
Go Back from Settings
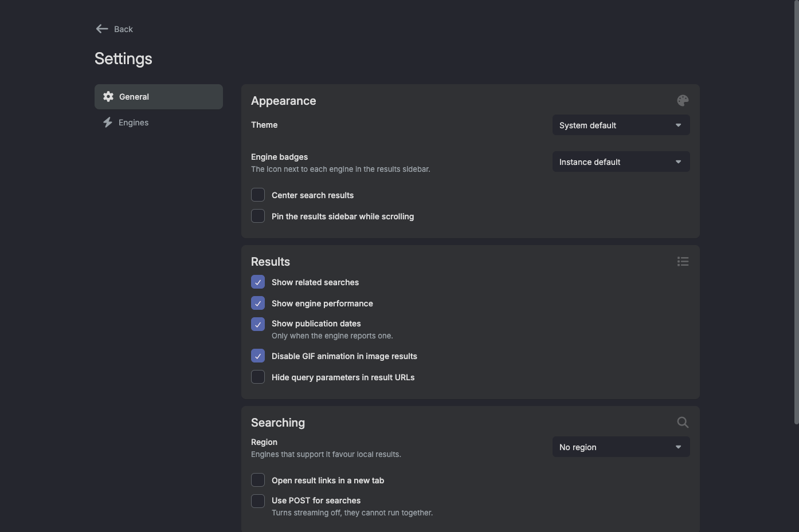coord(115,29)
